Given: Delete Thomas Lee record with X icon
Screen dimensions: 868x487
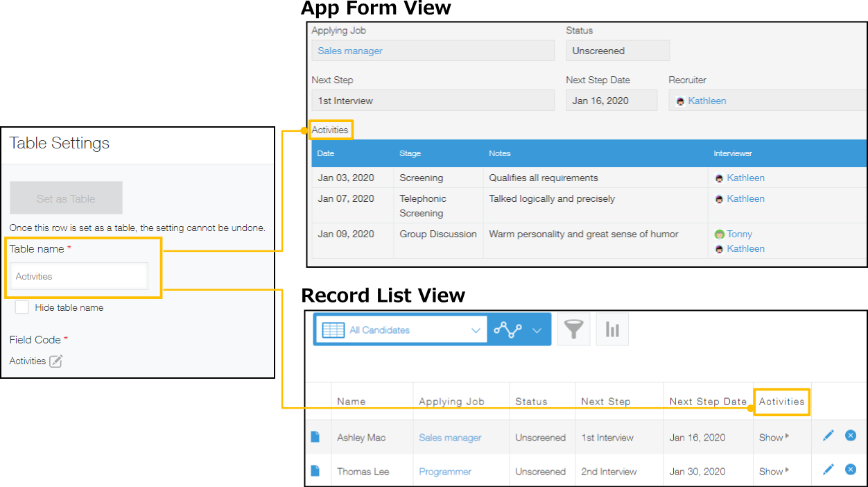Looking at the screenshot, I should pos(851,470).
